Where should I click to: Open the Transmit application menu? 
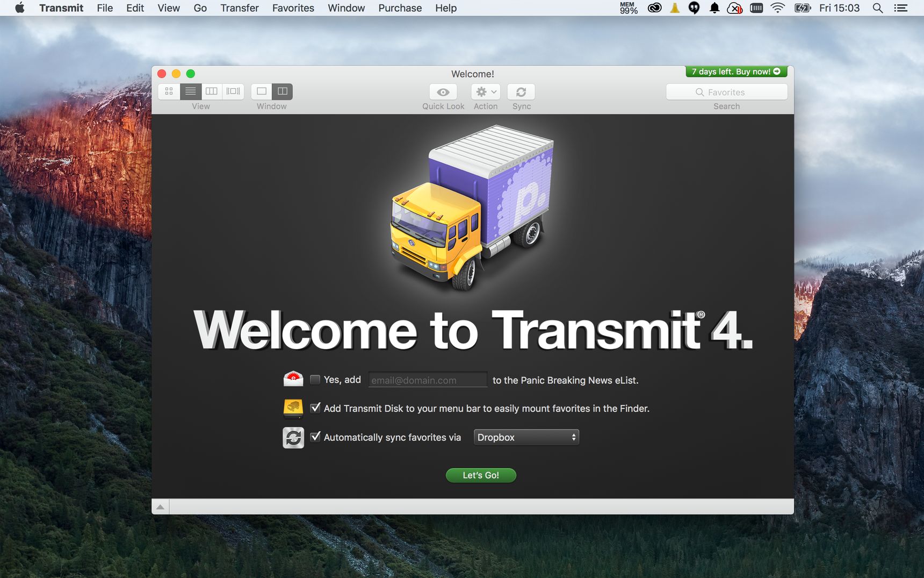pyautogui.click(x=61, y=8)
